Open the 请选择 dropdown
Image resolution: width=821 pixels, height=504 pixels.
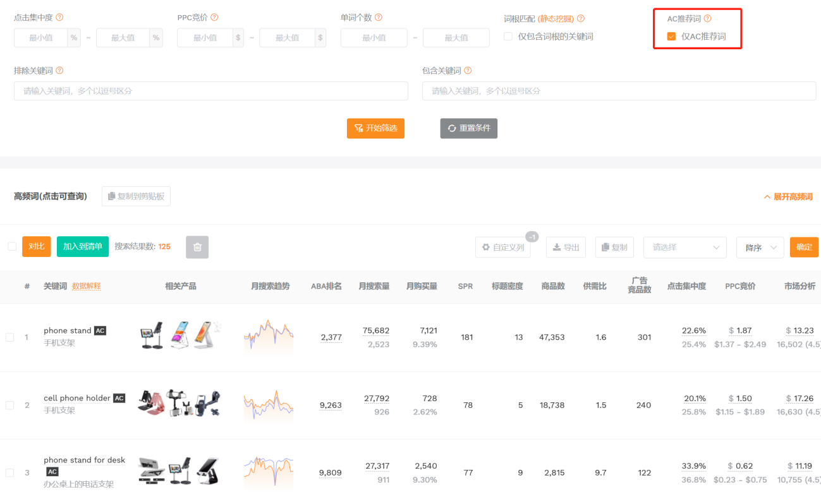pyautogui.click(x=684, y=247)
